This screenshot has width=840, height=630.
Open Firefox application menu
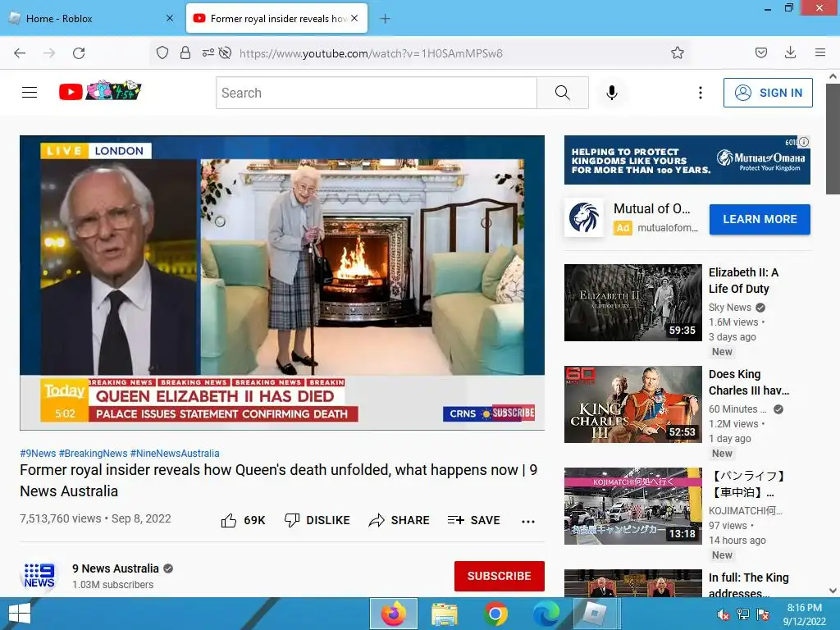tap(820, 52)
